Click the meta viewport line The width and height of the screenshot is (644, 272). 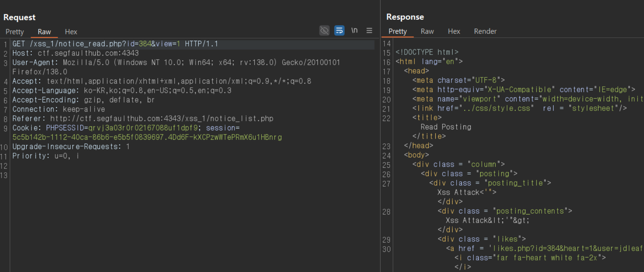coord(527,99)
